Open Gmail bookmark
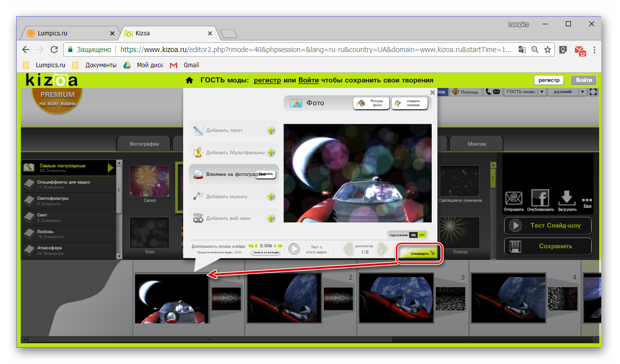This screenshot has width=620, height=364. coord(185,65)
